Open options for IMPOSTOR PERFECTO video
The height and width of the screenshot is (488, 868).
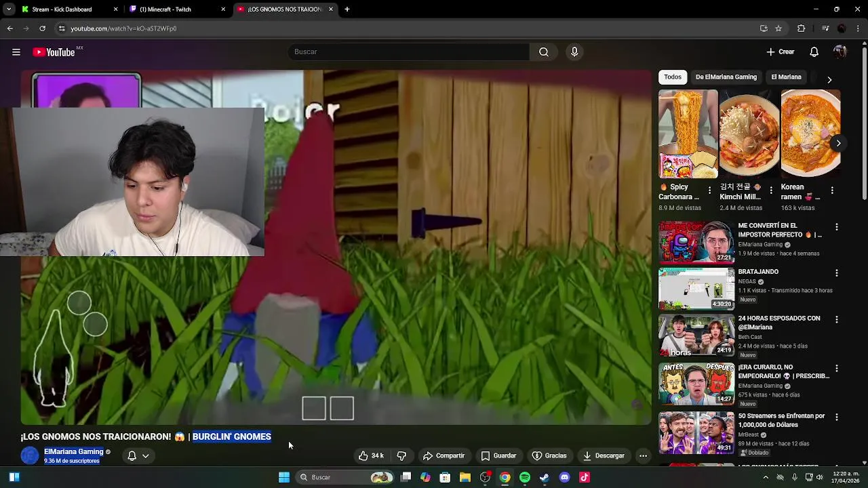pyautogui.click(x=837, y=227)
